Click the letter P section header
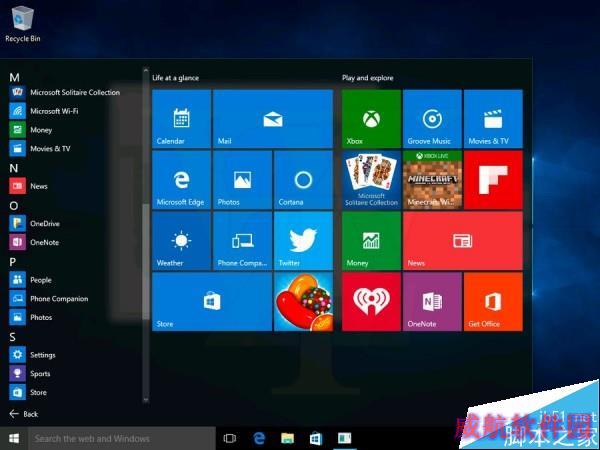 [13, 262]
